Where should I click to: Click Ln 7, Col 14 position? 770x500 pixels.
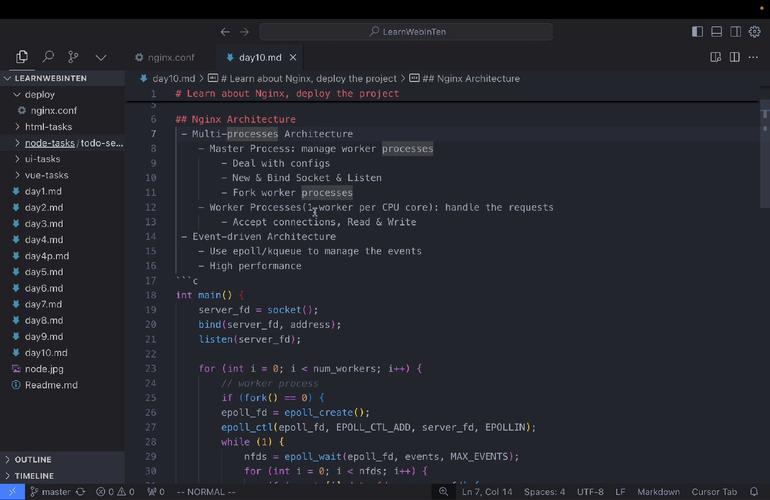tap(487, 492)
